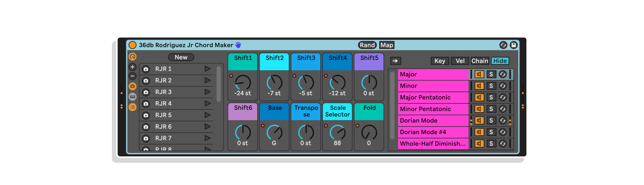Click the Shift1 macro label header

(x=243, y=62)
